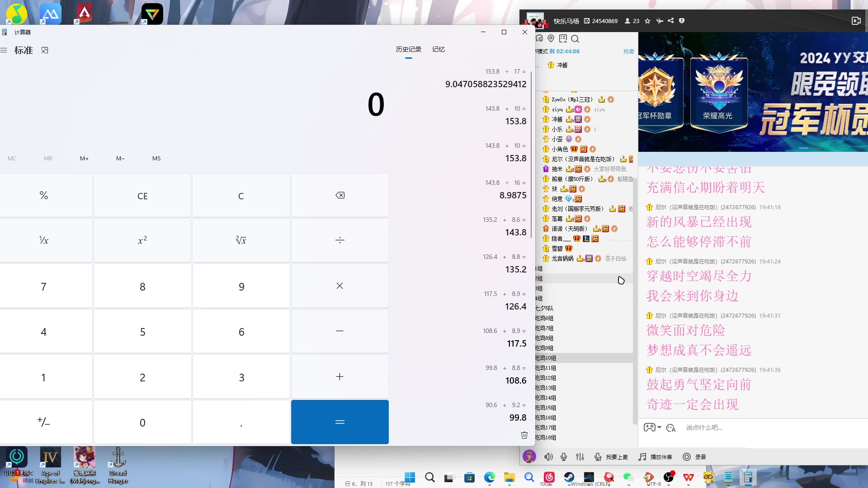This screenshot has height=488, width=868.
Task: Toggle the 弱 (secondary) mode icon
Action: (45, 51)
